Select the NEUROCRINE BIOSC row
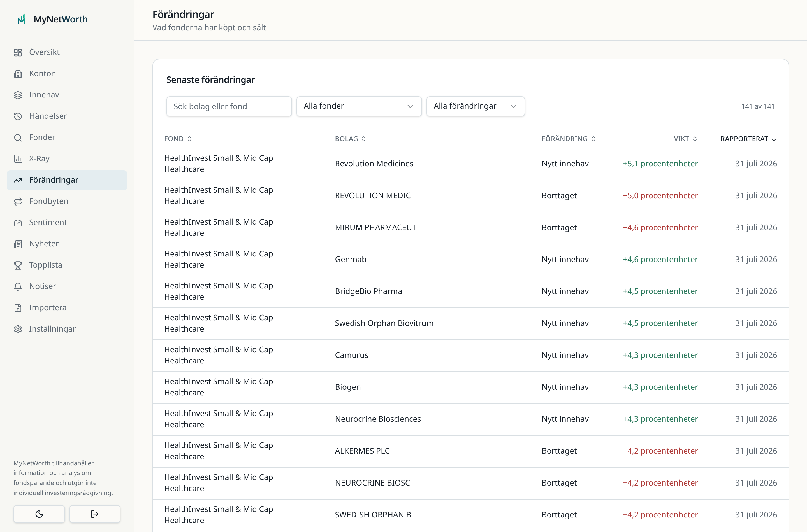The height and width of the screenshot is (532, 807). pyautogui.click(x=470, y=483)
